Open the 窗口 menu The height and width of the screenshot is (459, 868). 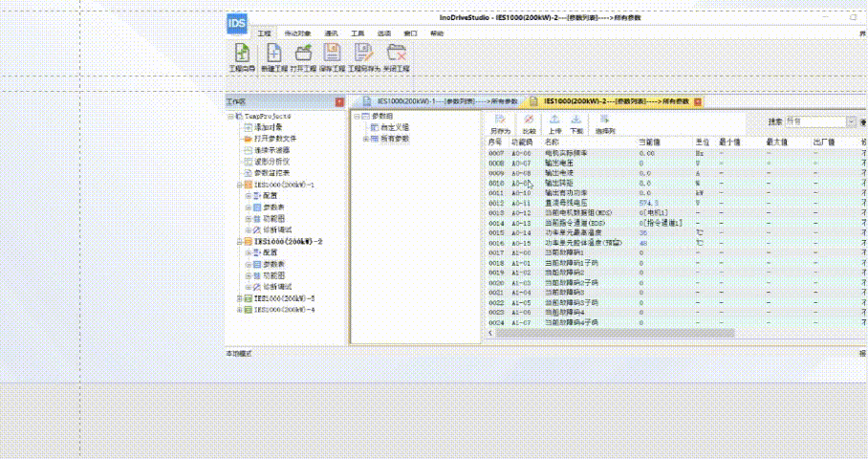pyautogui.click(x=410, y=33)
